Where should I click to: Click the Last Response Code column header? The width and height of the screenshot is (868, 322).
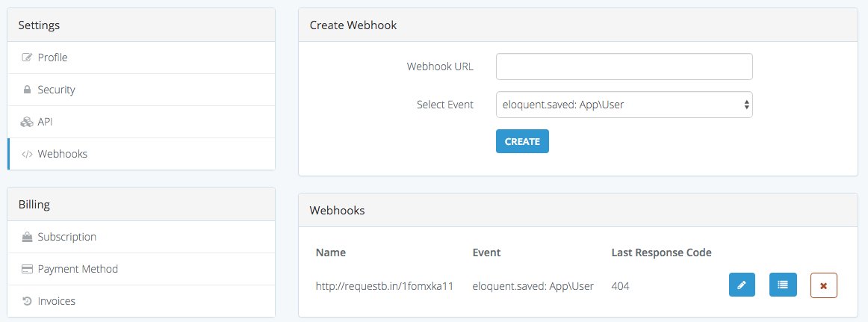click(662, 253)
